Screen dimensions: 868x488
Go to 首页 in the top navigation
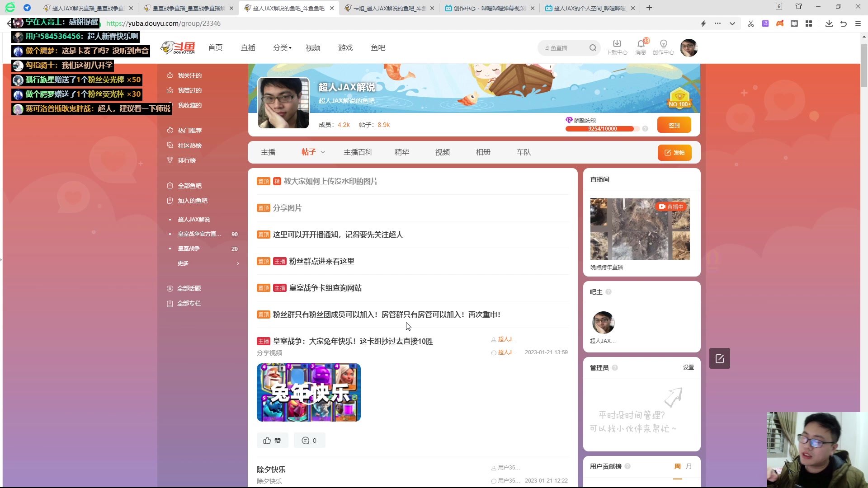click(215, 48)
